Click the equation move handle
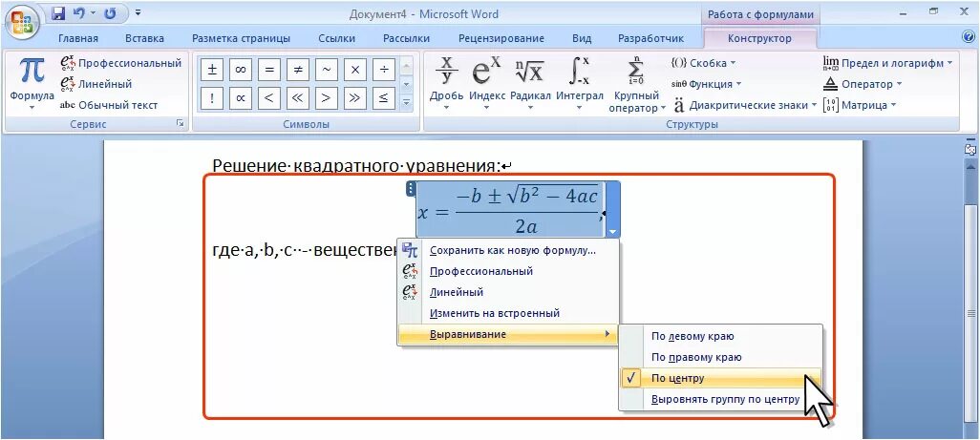Image resolution: width=980 pixels, height=440 pixels. [x=410, y=188]
